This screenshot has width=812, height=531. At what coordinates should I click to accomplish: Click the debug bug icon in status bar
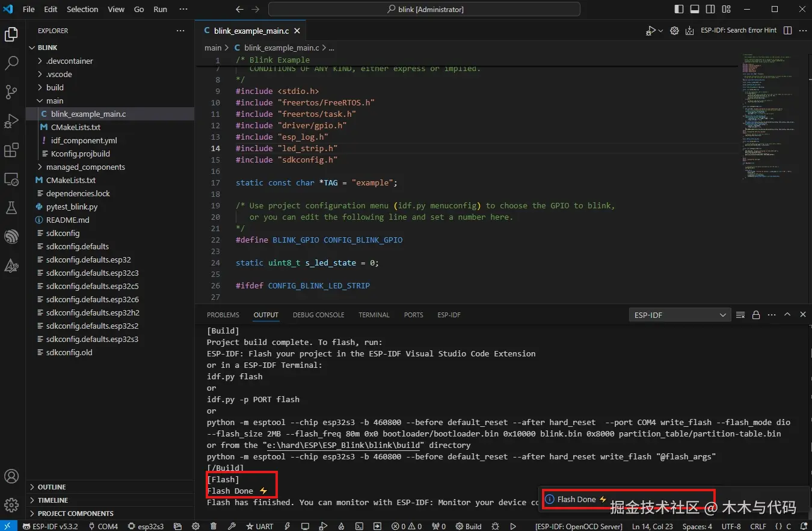coord(495,526)
